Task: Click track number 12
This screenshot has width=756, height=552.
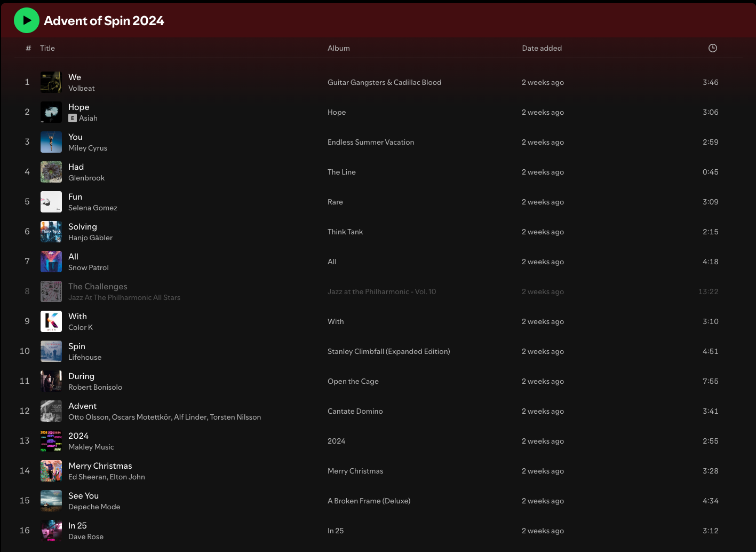Action: 25,411
